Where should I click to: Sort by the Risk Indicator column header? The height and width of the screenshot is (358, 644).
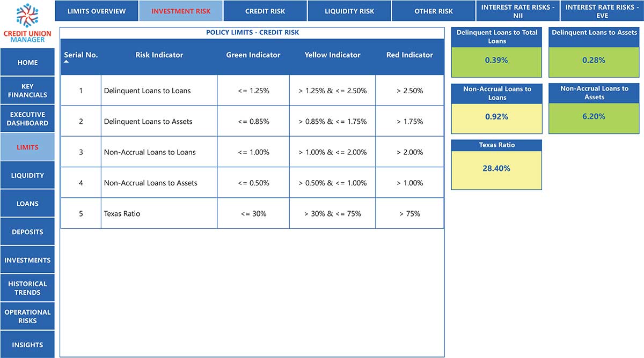point(159,55)
